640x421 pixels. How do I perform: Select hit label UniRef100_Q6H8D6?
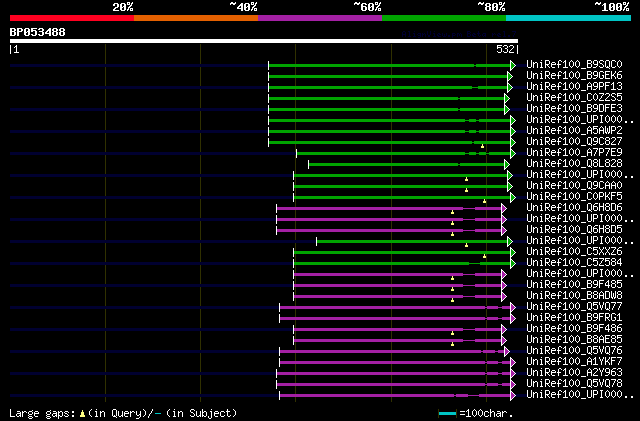click(x=574, y=208)
